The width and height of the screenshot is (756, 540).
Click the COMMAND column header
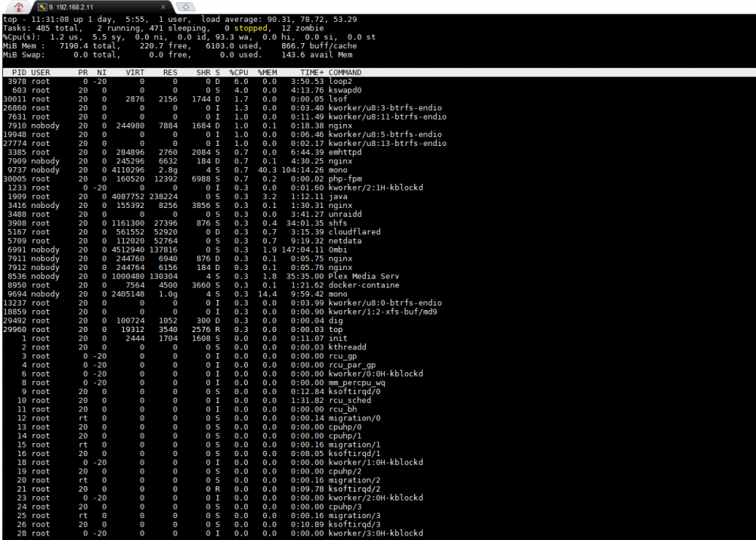tap(345, 73)
